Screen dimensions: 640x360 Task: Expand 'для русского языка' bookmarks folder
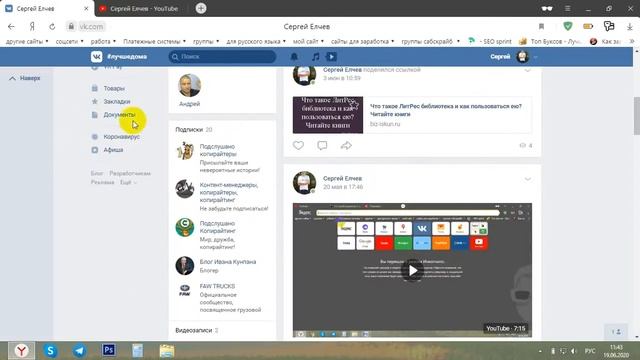click(x=256, y=41)
